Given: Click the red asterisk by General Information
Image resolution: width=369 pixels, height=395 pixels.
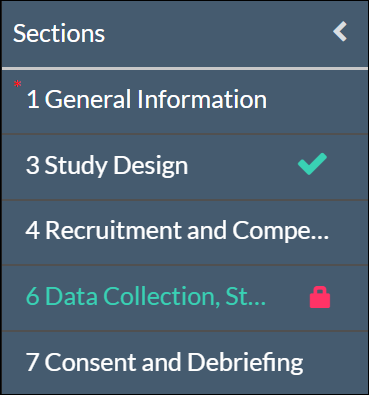Looking at the screenshot, I should click(17, 84).
